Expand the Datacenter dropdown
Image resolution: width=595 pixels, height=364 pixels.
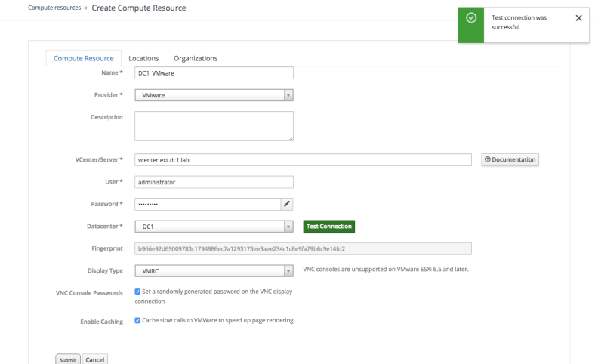pos(288,226)
